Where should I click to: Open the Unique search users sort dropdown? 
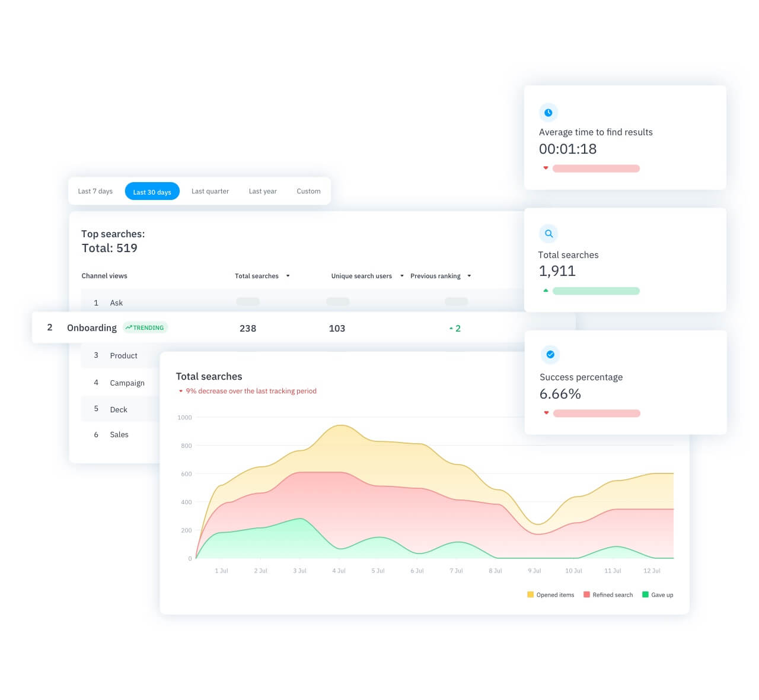point(402,276)
